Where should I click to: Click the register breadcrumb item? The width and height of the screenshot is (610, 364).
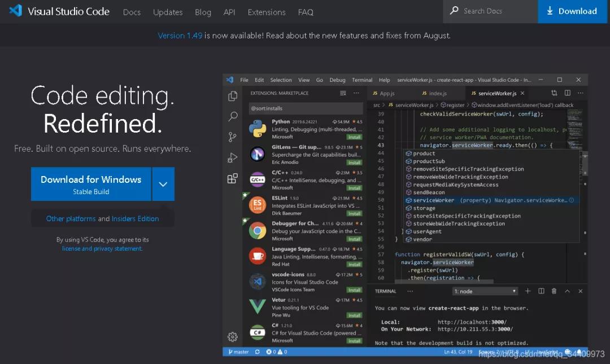click(x=453, y=105)
